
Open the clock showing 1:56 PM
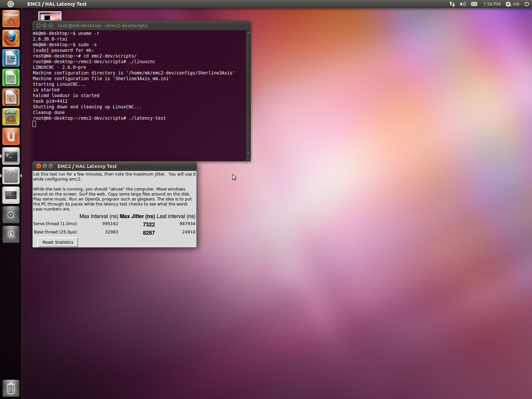pos(492,4)
